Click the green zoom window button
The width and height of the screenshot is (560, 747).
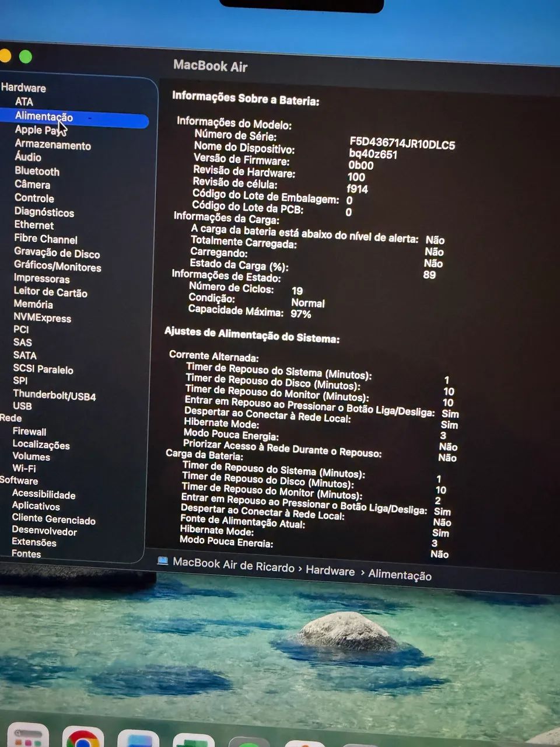point(26,57)
